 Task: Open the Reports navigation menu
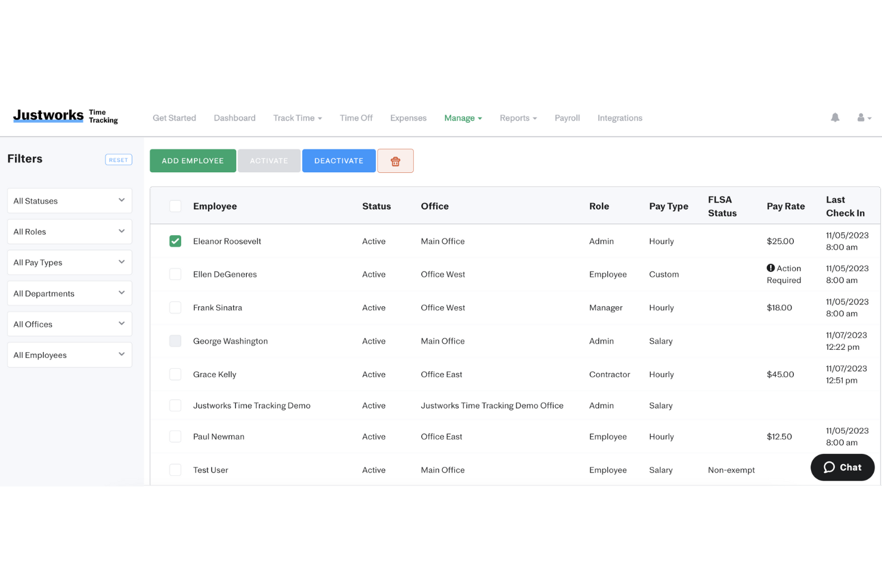(518, 118)
